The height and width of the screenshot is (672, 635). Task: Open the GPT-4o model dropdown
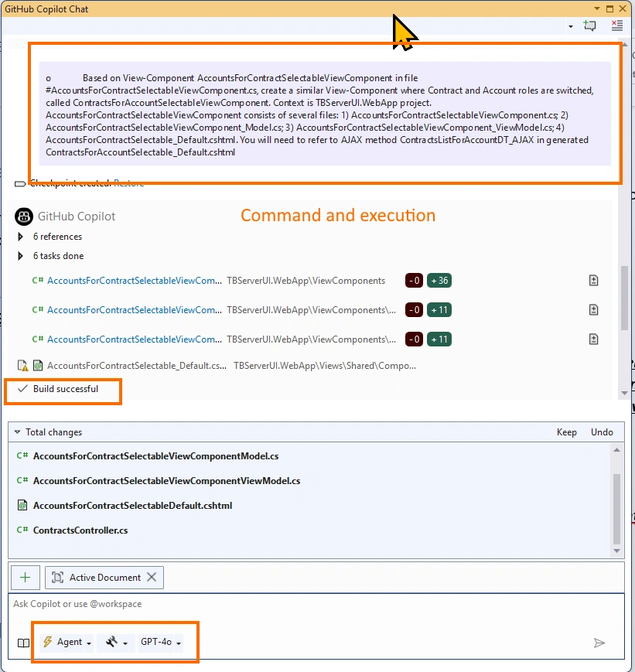coord(160,642)
